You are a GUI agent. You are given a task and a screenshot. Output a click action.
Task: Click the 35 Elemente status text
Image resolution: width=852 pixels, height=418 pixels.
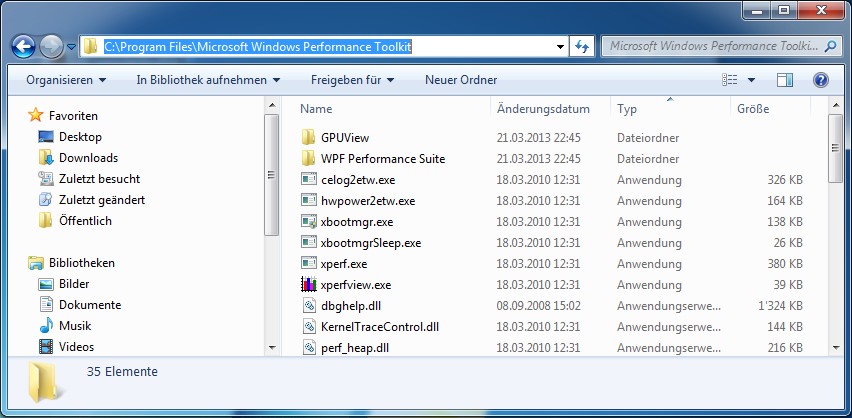click(122, 372)
